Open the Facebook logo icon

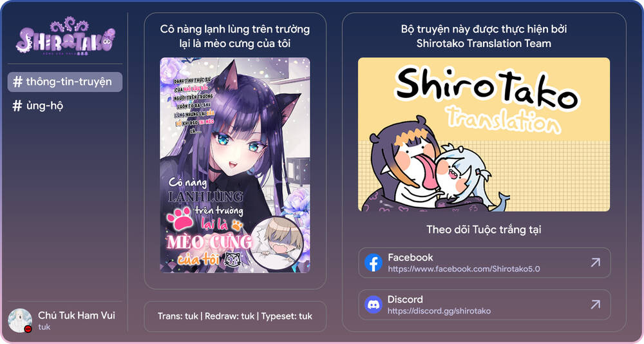click(x=374, y=263)
